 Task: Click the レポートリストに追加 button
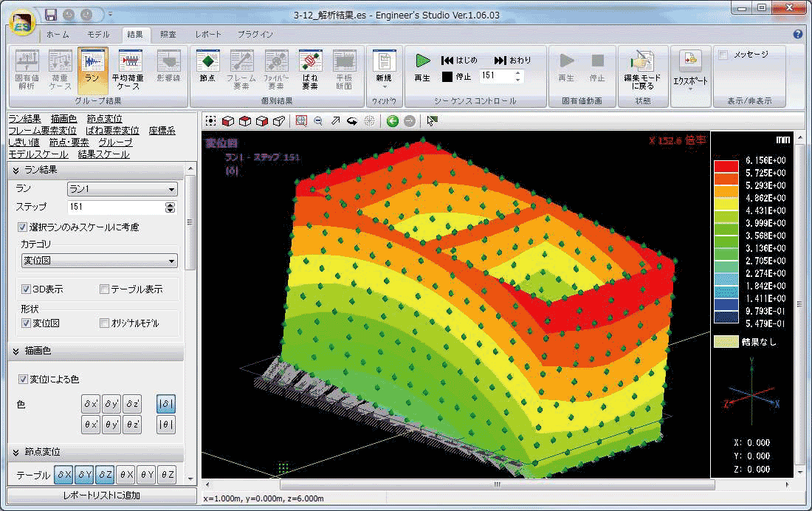tap(101, 495)
